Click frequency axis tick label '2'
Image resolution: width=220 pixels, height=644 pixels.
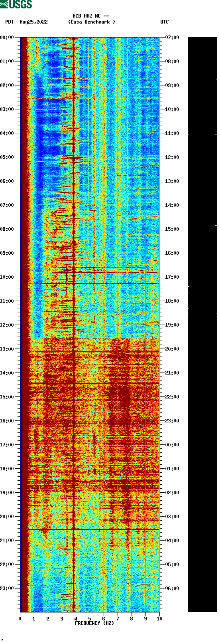click(48, 619)
